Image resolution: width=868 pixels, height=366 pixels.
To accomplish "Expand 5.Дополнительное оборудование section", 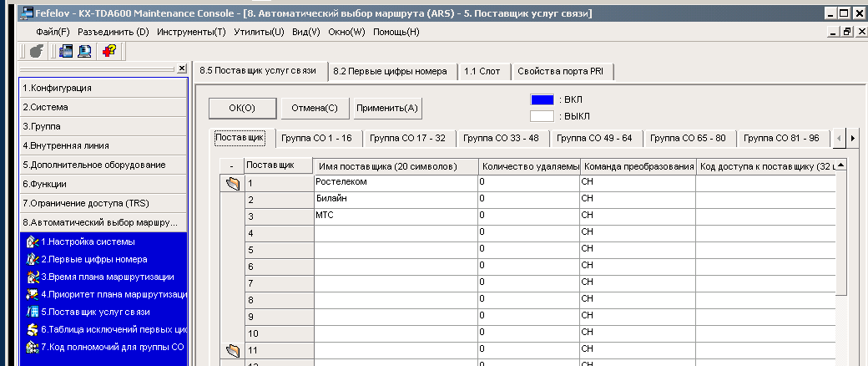I will click(x=103, y=165).
